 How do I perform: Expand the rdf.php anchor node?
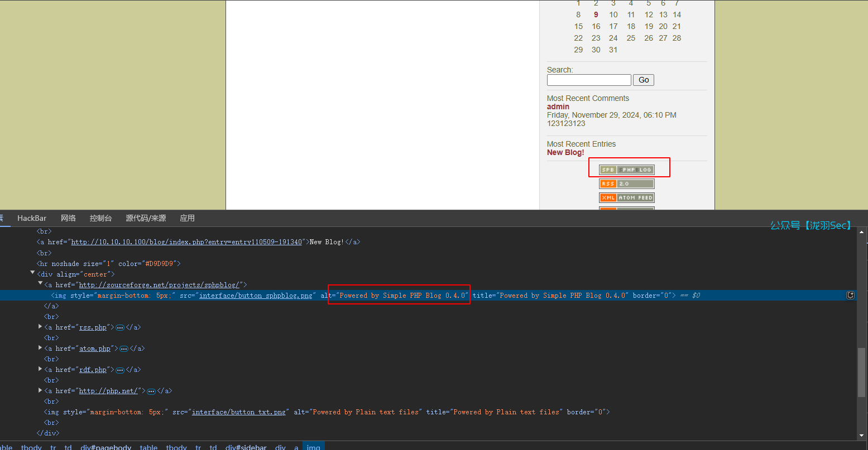[40, 369]
